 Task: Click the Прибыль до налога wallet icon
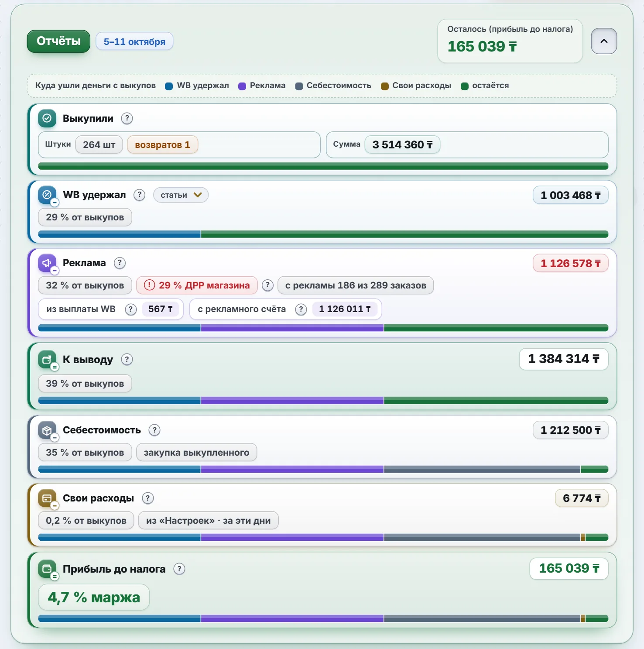47,569
